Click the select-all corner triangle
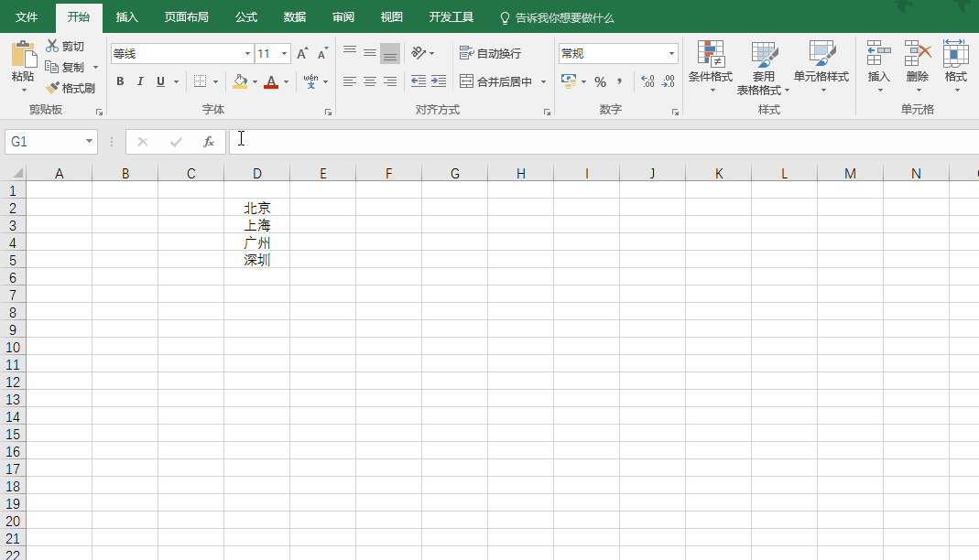 (16, 173)
